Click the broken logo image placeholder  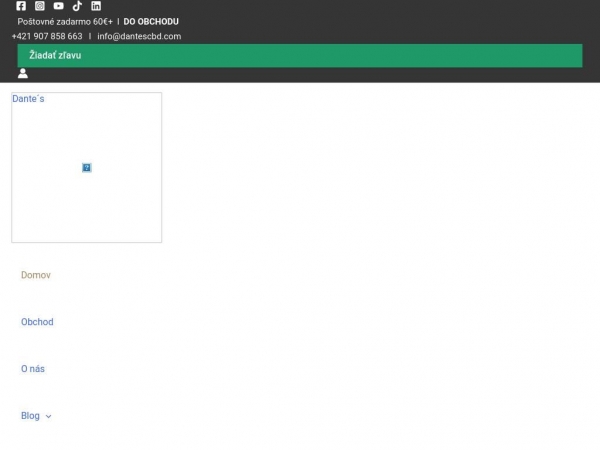pos(87,168)
